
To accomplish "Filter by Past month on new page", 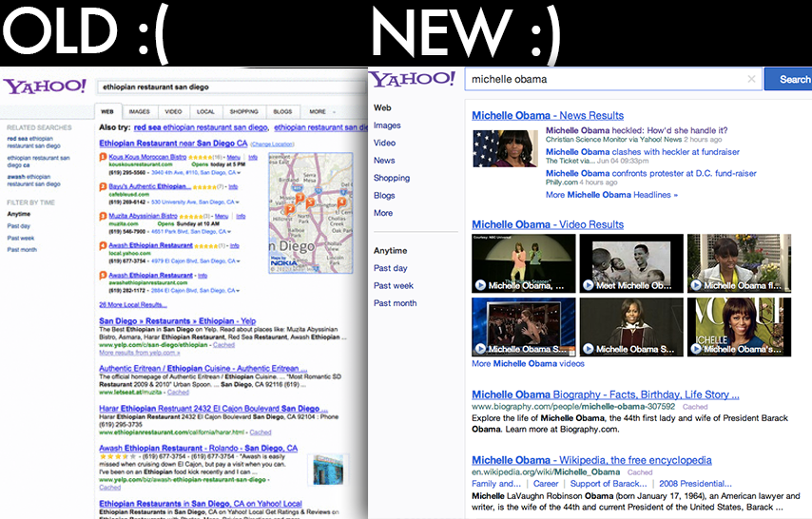I will pyautogui.click(x=396, y=303).
